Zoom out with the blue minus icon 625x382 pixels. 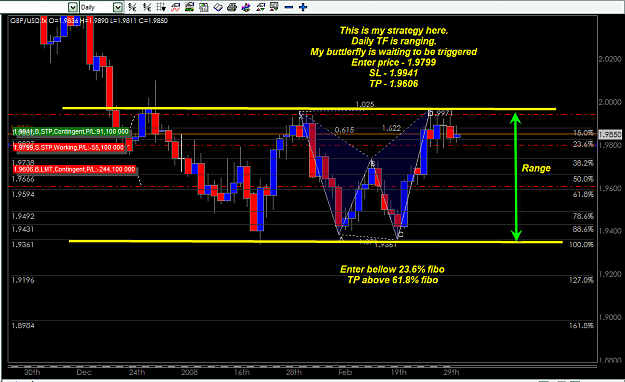[x=289, y=7]
